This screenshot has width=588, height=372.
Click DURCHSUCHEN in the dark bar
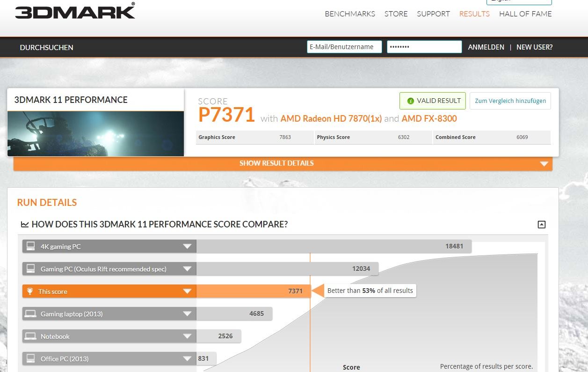46,47
